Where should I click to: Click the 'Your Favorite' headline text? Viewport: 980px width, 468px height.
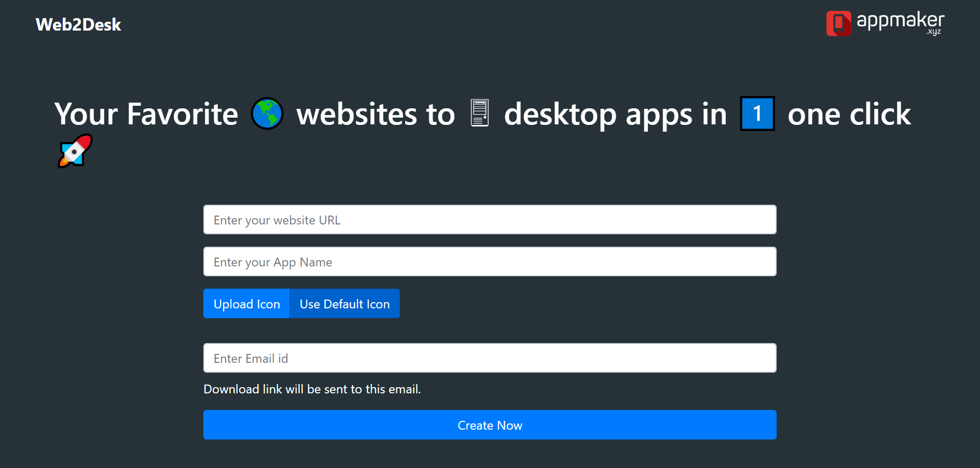coord(146,114)
